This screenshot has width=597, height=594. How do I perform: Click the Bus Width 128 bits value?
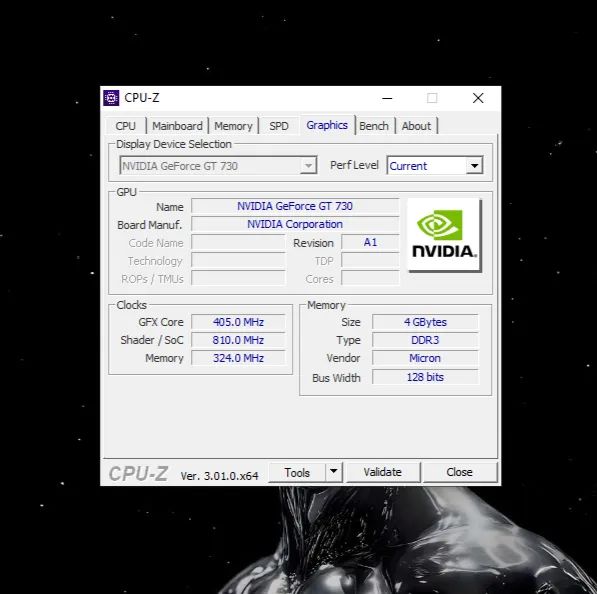coord(425,377)
